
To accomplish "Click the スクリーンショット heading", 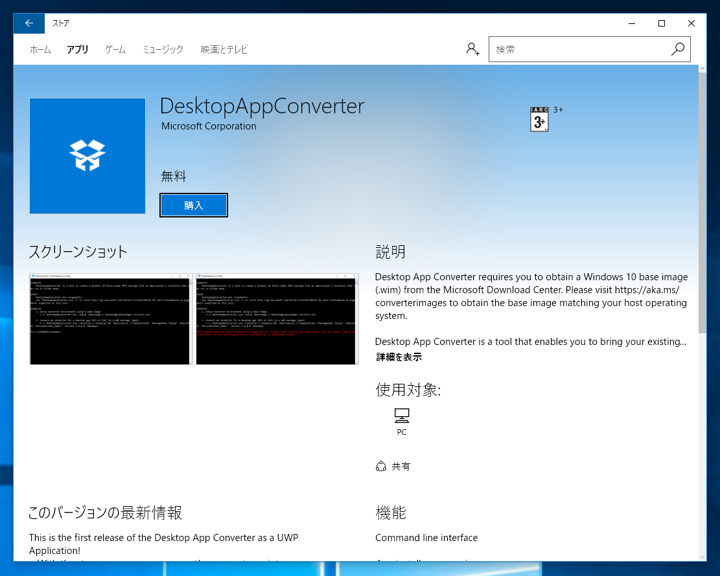I will pos(78,252).
